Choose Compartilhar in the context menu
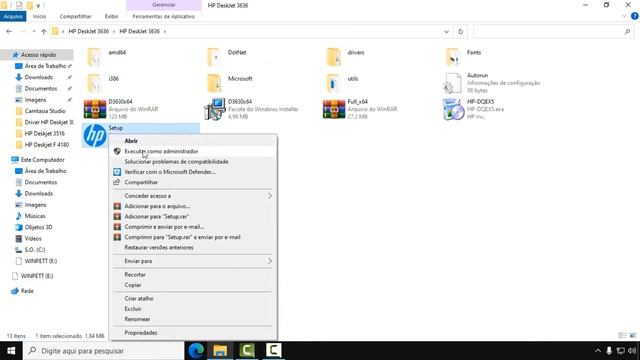This screenshot has width=640, height=360. (x=193, y=182)
